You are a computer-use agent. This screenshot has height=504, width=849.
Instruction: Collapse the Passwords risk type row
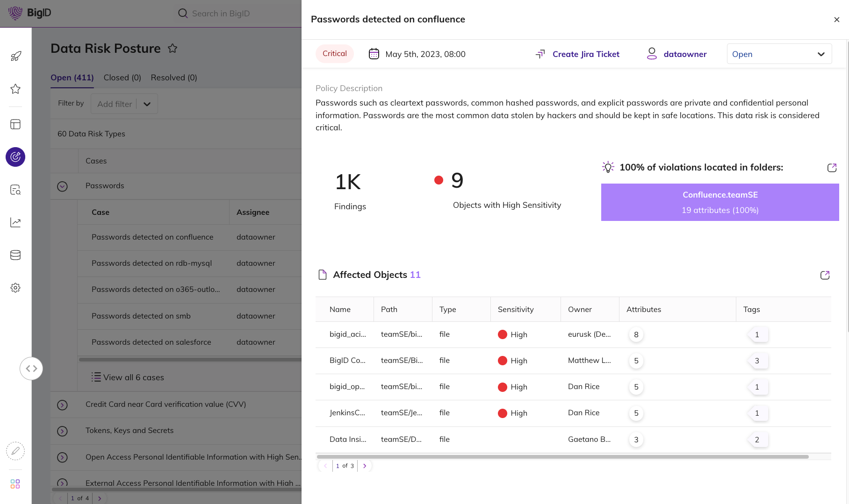62,186
